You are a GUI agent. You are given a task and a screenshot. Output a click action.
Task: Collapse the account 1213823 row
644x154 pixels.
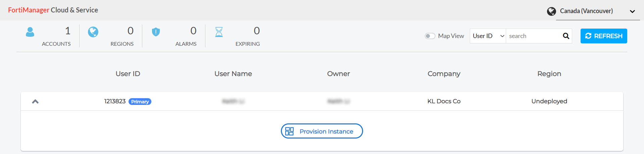[35, 102]
